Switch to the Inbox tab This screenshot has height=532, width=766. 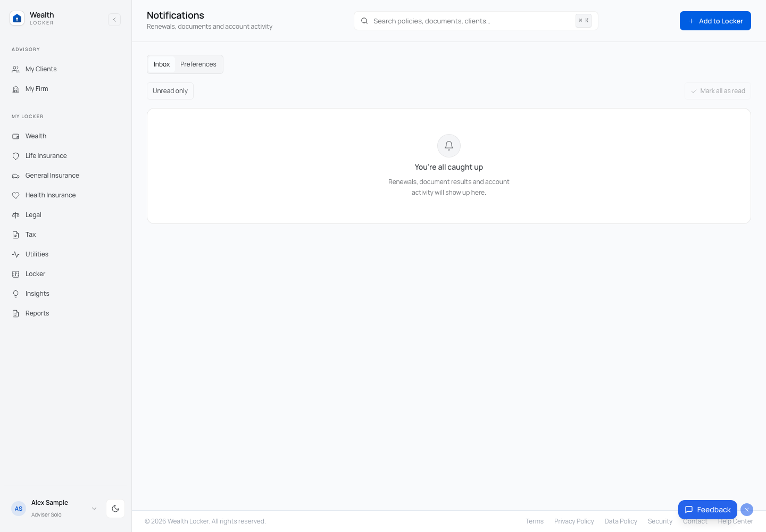point(162,64)
